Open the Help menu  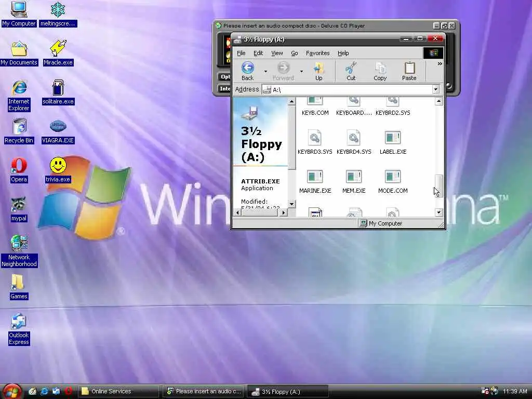(x=343, y=54)
